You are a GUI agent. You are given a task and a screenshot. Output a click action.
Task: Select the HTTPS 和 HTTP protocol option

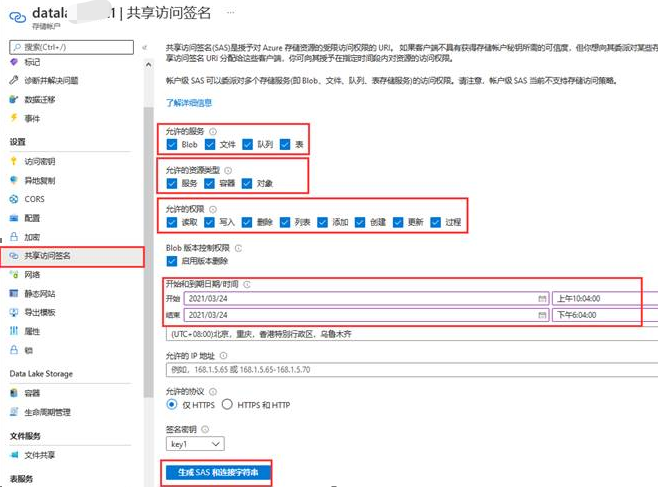coord(227,404)
